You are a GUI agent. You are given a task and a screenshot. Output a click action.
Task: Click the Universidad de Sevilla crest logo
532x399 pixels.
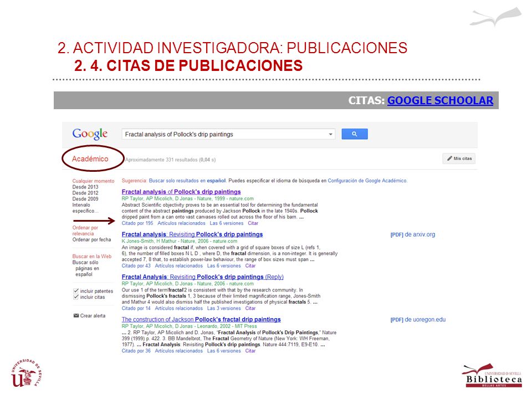coord(27,373)
